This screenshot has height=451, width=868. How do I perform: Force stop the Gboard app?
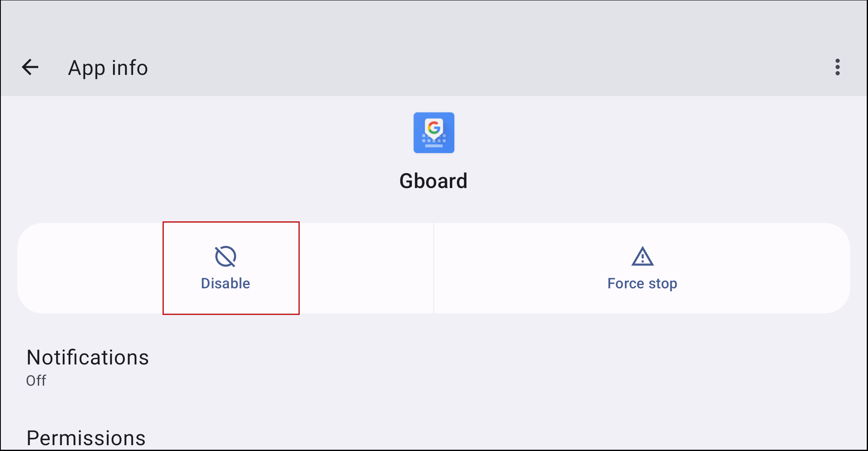pos(642,269)
